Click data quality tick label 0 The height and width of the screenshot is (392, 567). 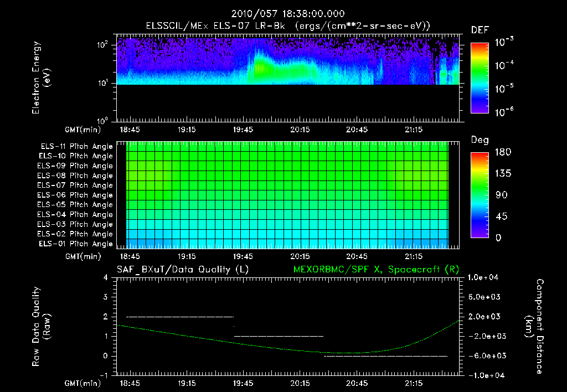click(x=106, y=356)
